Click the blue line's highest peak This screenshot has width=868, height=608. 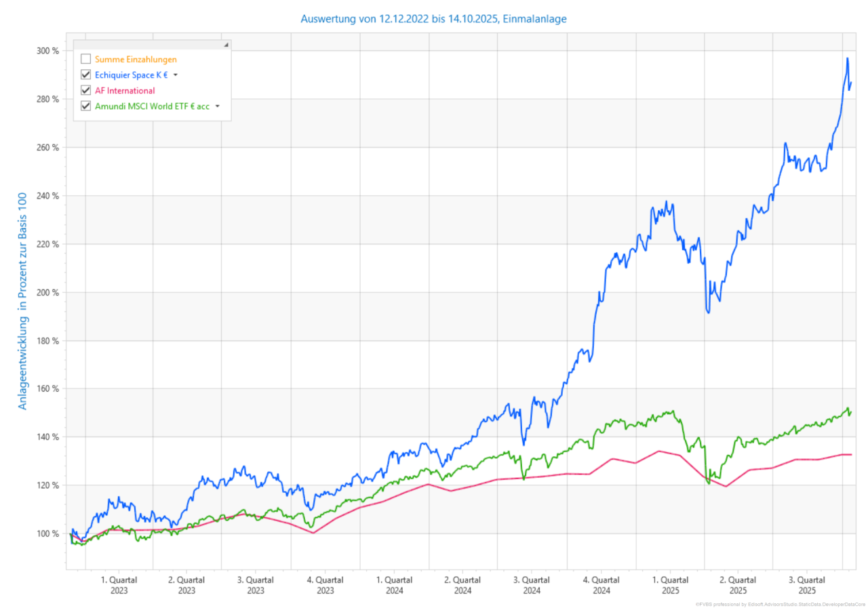pyautogui.click(x=847, y=58)
